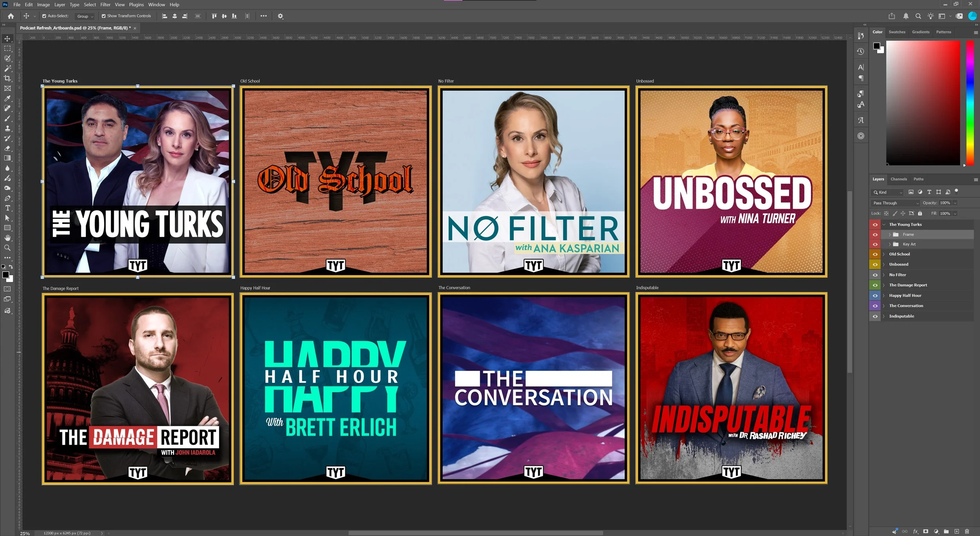Pick a color in the saturation field
The width and height of the screenshot is (980, 536).
923,103
